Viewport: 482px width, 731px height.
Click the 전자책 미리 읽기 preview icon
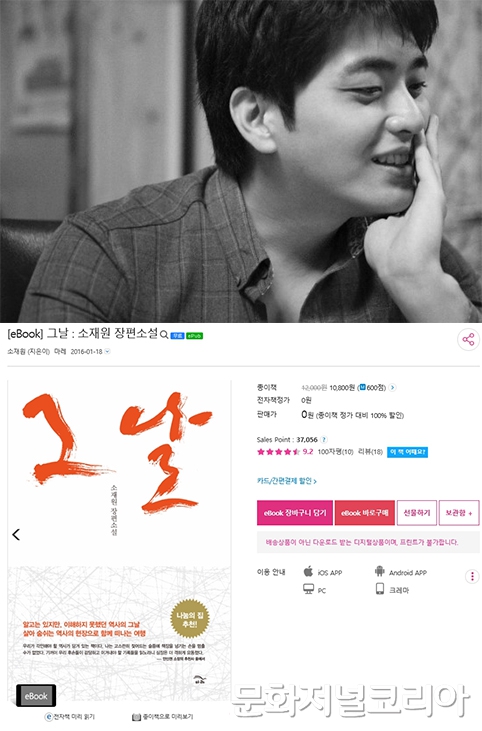[x=48, y=717]
